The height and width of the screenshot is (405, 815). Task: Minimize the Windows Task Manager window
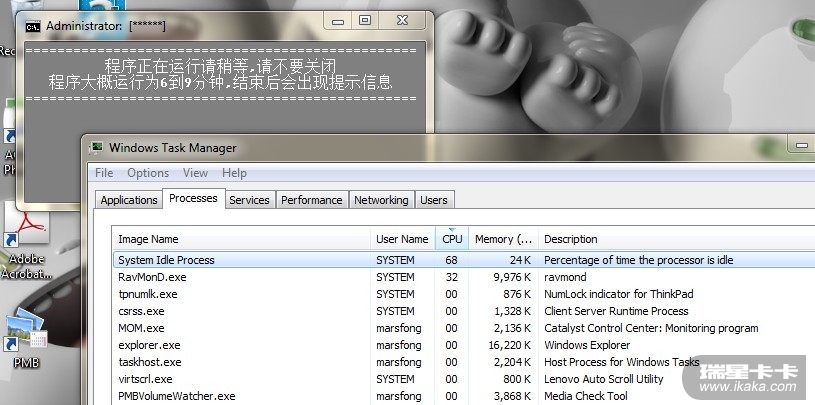pos(803,146)
